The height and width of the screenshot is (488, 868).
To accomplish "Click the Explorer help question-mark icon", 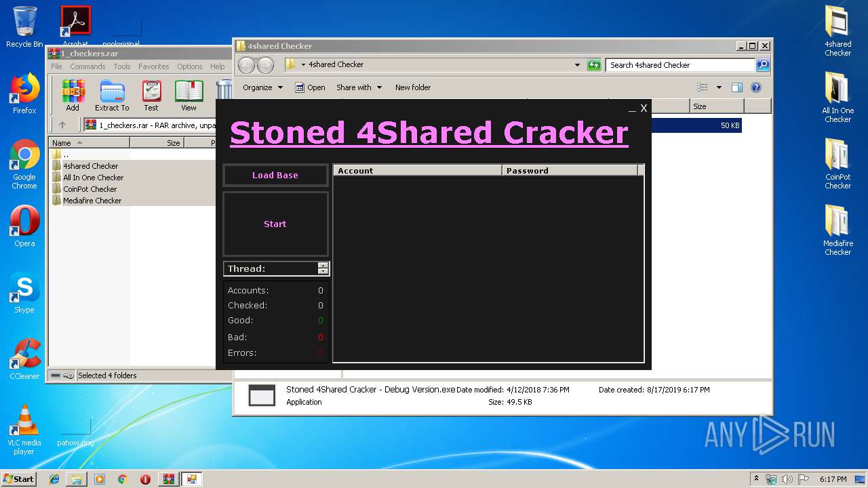I will (x=756, y=87).
